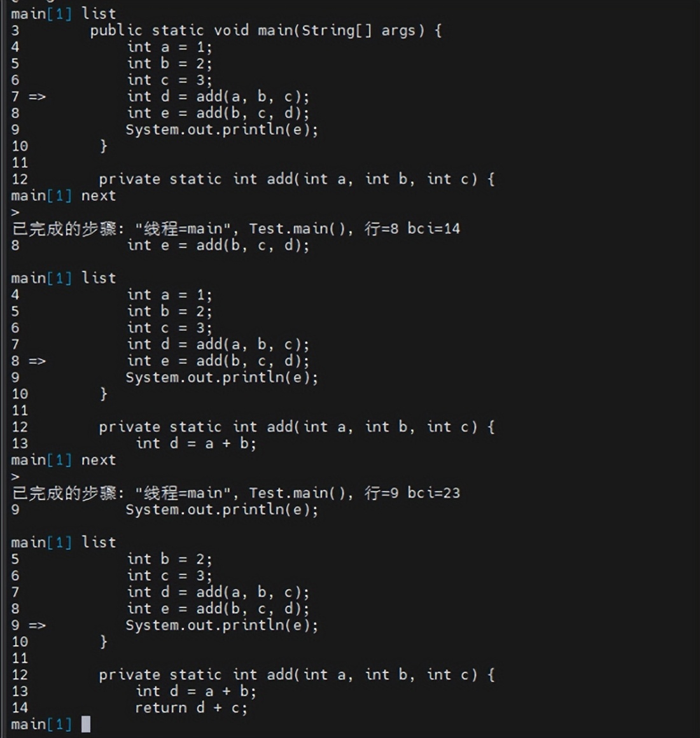Click the 'list' command after the 行=8 output

[x=99, y=278]
